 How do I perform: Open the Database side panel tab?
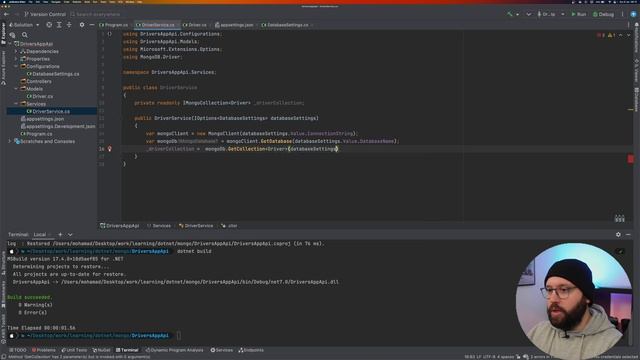tap(636, 99)
